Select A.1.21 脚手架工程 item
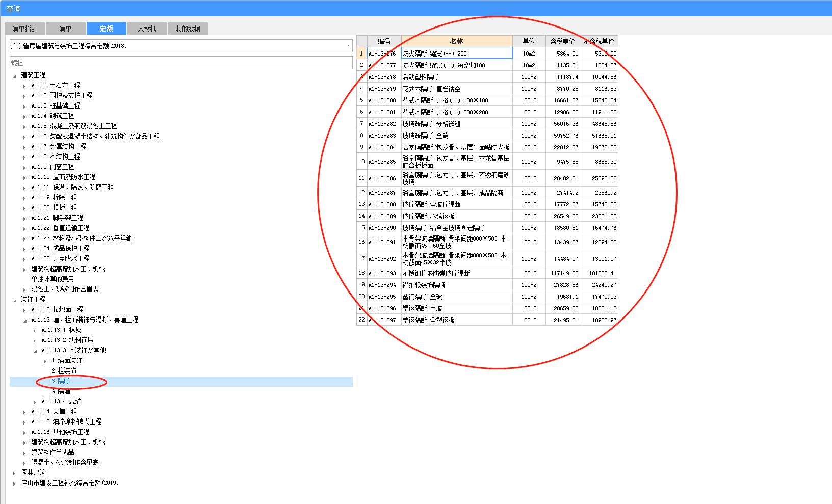The height and width of the screenshot is (504, 832). [57, 218]
